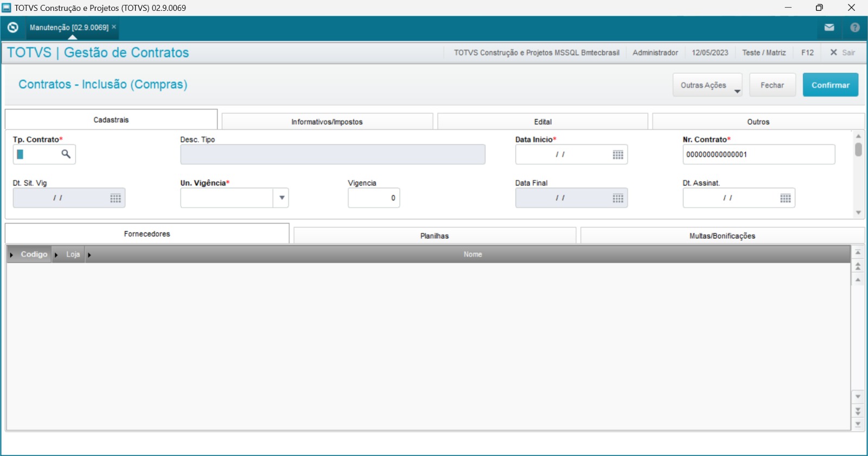Open calendar picker for Dt. Sit. Vig
Image resolution: width=868 pixels, height=456 pixels.
[116, 198]
